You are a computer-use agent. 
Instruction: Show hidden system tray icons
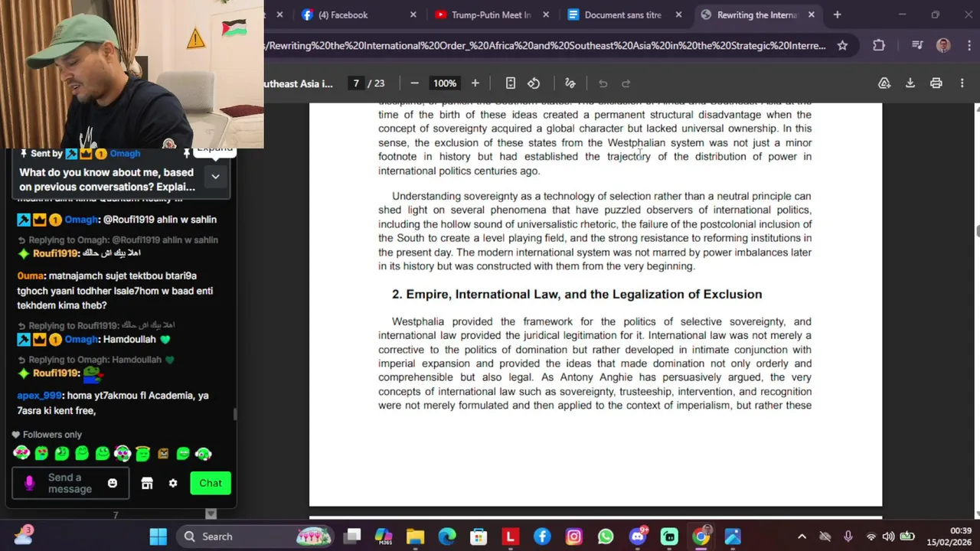pyautogui.click(x=802, y=536)
